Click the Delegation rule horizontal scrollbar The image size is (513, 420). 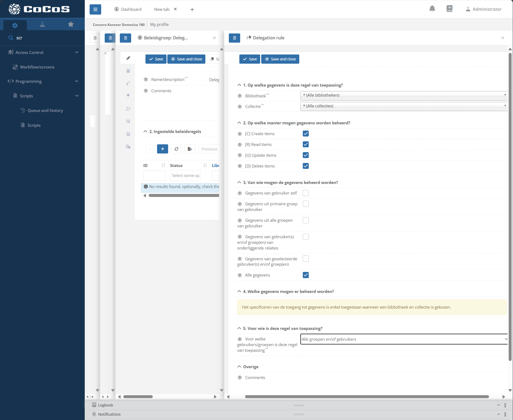click(x=366, y=397)
